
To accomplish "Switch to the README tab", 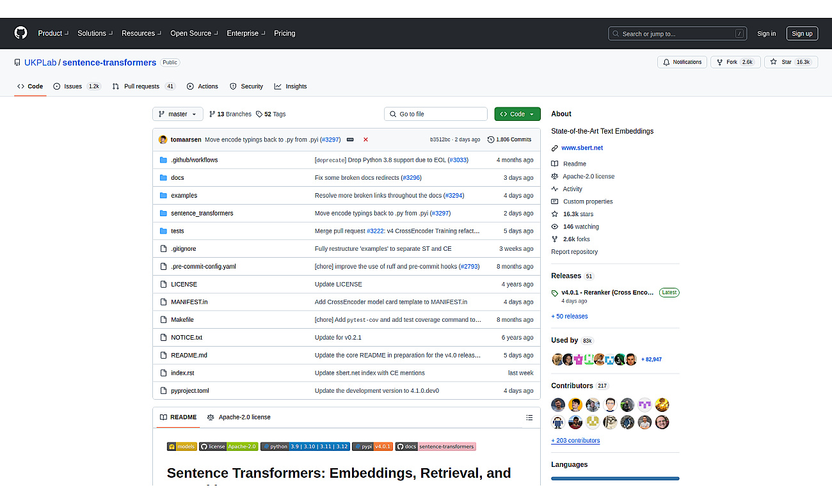I will 178,418.
